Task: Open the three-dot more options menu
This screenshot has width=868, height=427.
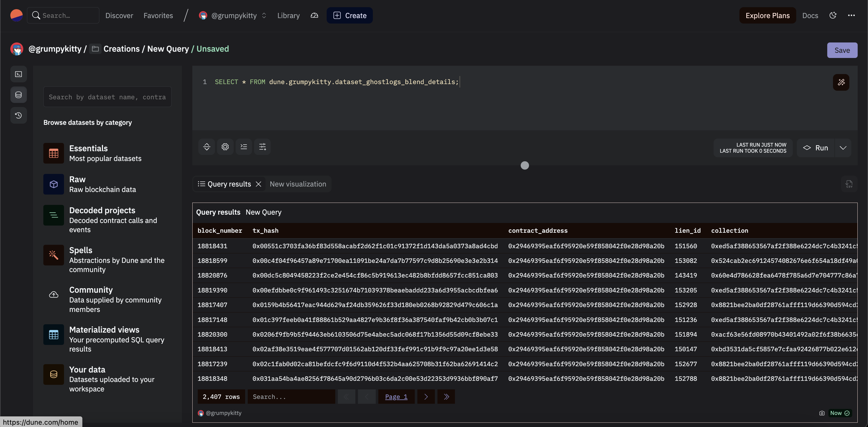Action: point(851,15)
